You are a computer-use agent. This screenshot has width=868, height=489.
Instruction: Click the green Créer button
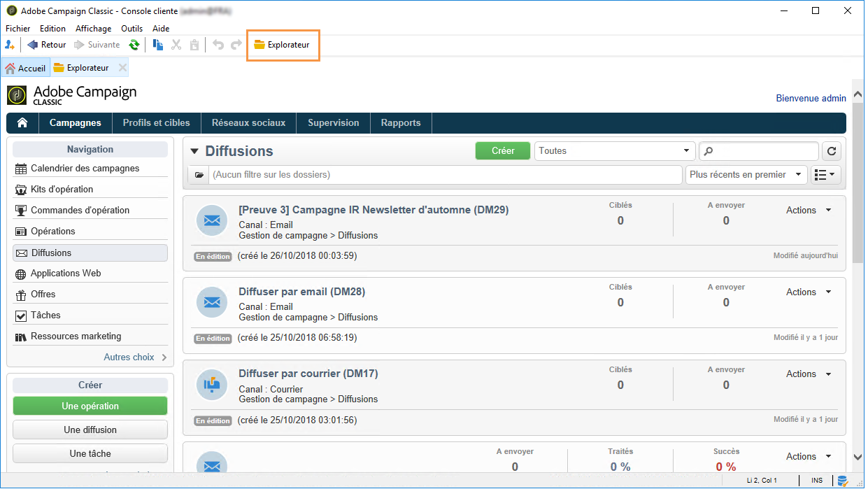point(503,151)
